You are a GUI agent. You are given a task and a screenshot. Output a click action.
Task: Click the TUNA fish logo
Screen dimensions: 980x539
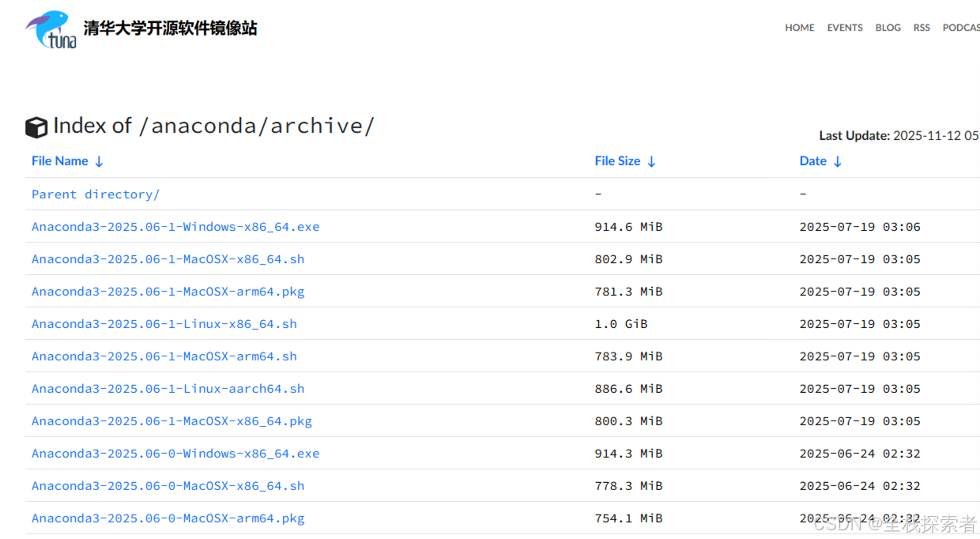pos(49,28)
